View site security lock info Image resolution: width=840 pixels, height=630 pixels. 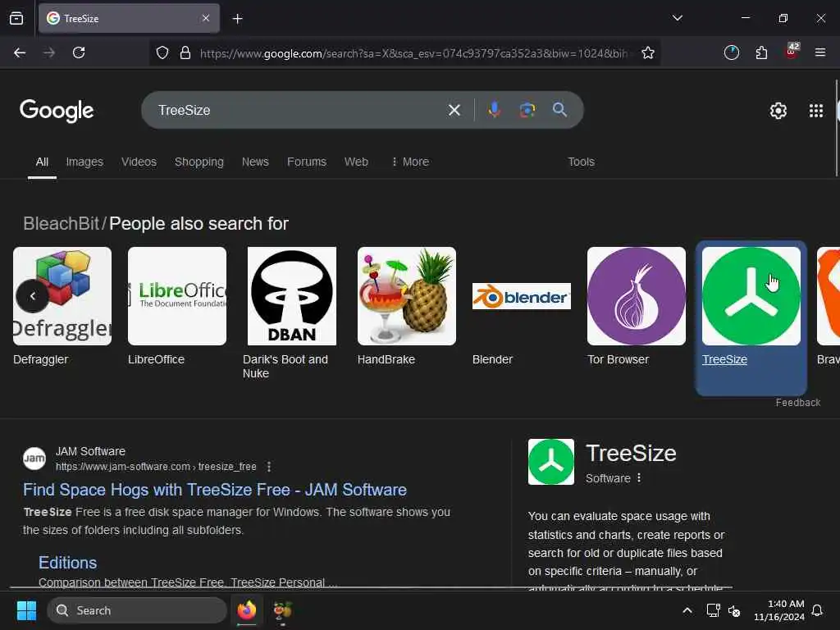coord(185,52)
